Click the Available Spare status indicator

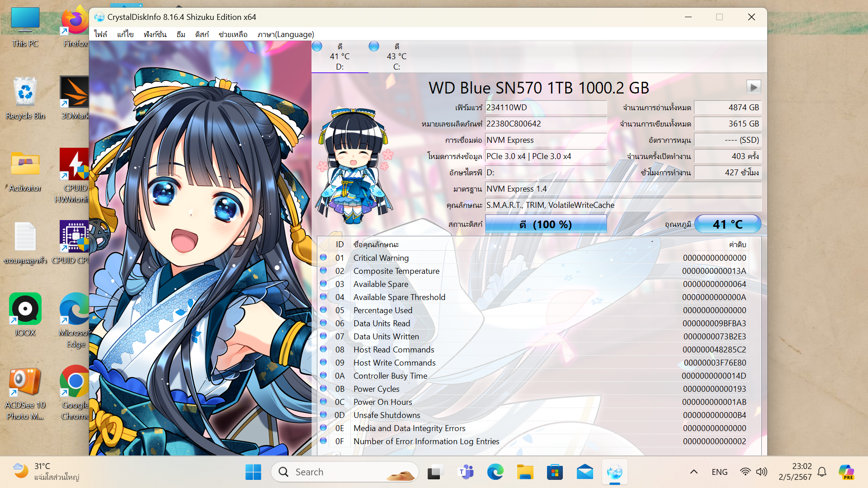tap(323, 283)
